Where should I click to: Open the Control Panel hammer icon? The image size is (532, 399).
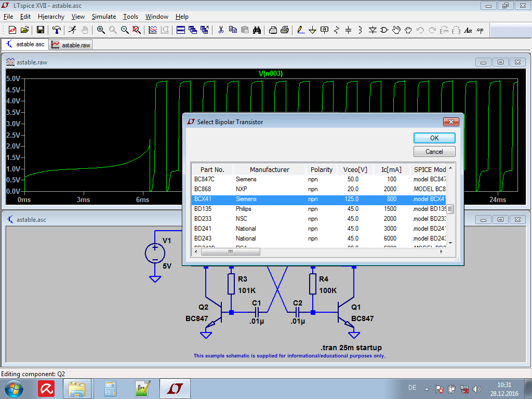coord(56,30)
